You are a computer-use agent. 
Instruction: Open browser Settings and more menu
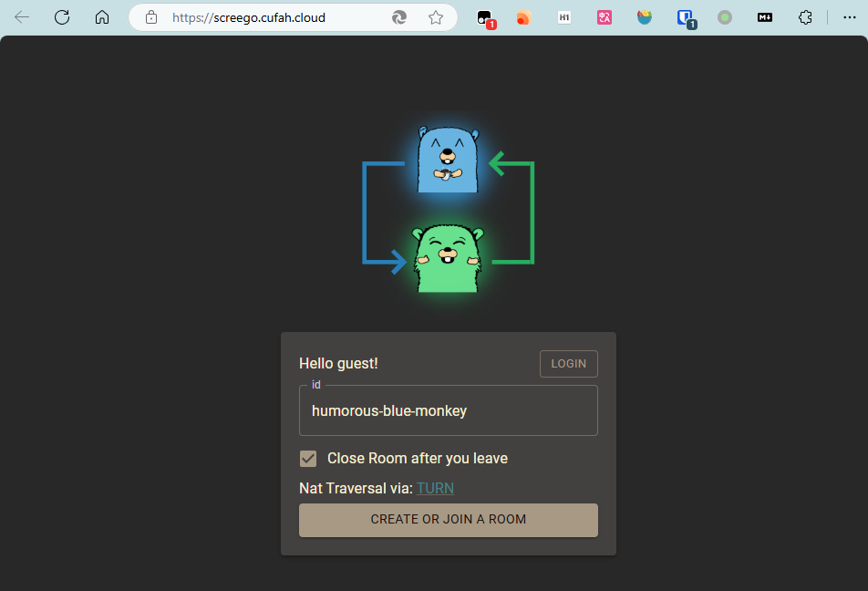[x=849, y=17]
